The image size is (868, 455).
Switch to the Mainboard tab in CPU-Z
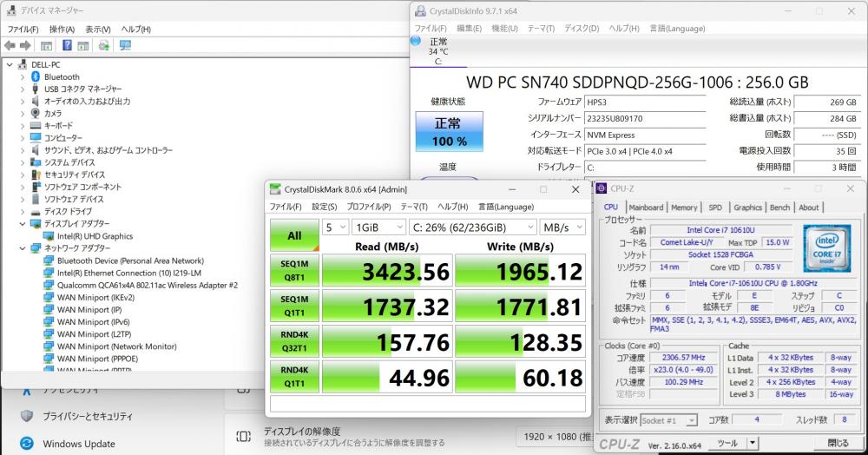point(645,208)
